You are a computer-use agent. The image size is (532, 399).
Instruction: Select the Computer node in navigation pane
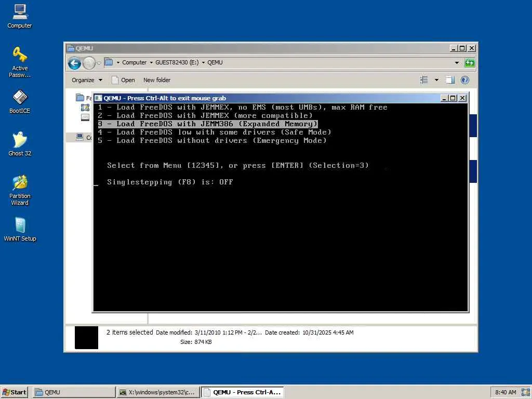pyautogui.click(x=84, y=137)
